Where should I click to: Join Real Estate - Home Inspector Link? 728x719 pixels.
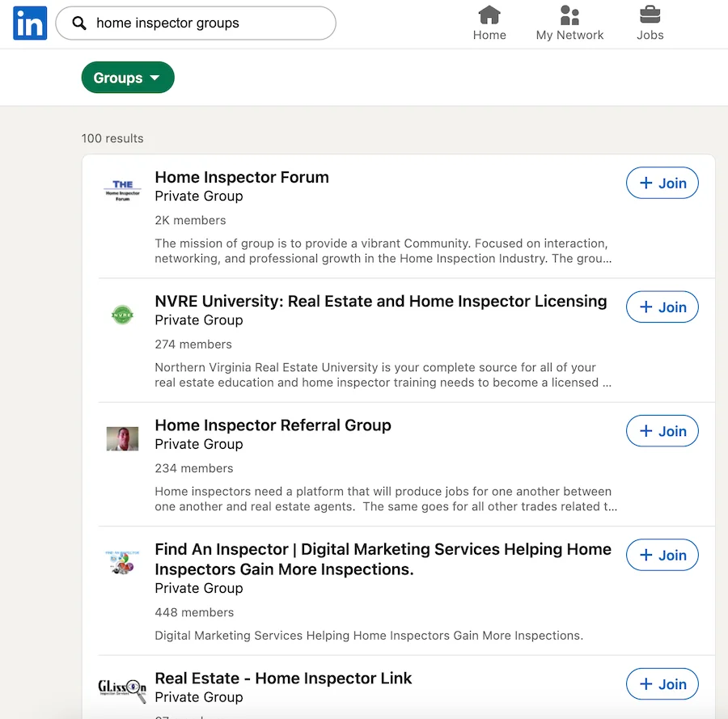pyautogui.click(x=662, y=683)
